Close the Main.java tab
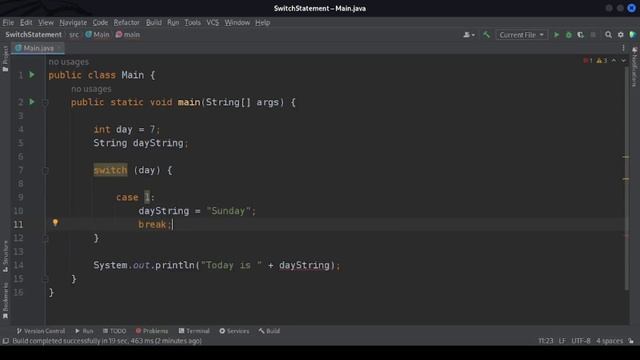 pos(60,48)
